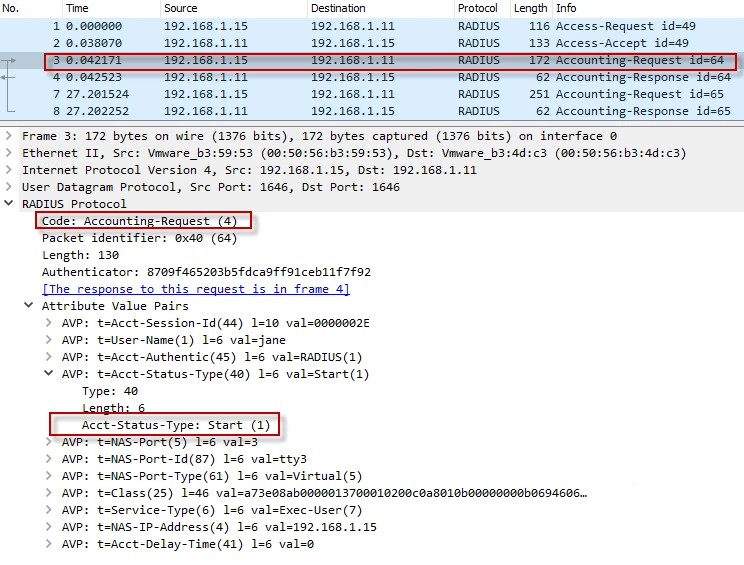744x565 pixels.
Task: Expand the Frame 3 details row
Action: [10, 136]
